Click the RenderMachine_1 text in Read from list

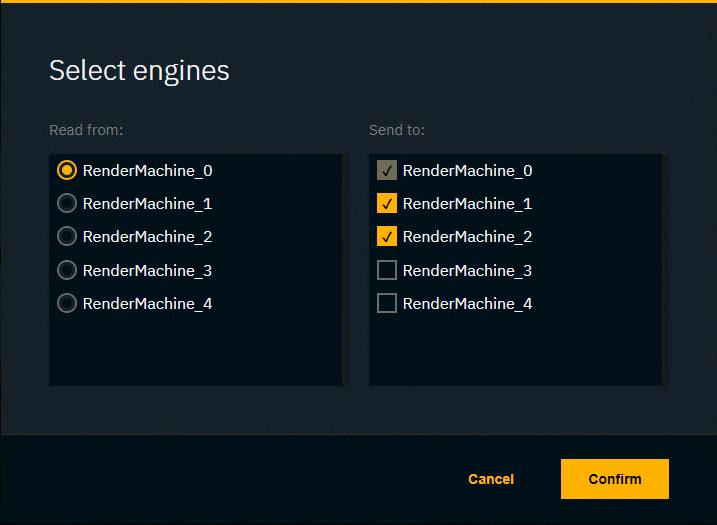(x=147, y=204)
